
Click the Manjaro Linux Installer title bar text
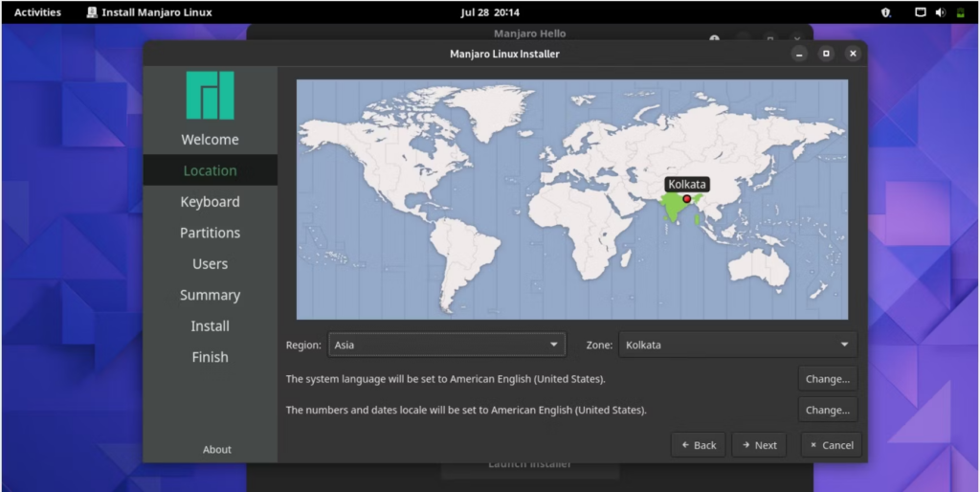[x=504, y=54]
